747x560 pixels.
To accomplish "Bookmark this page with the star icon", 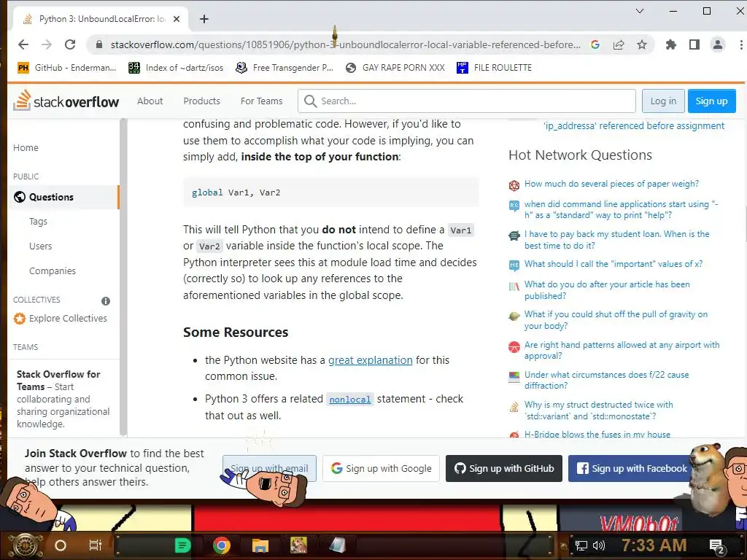I will (x=642, y=44).
